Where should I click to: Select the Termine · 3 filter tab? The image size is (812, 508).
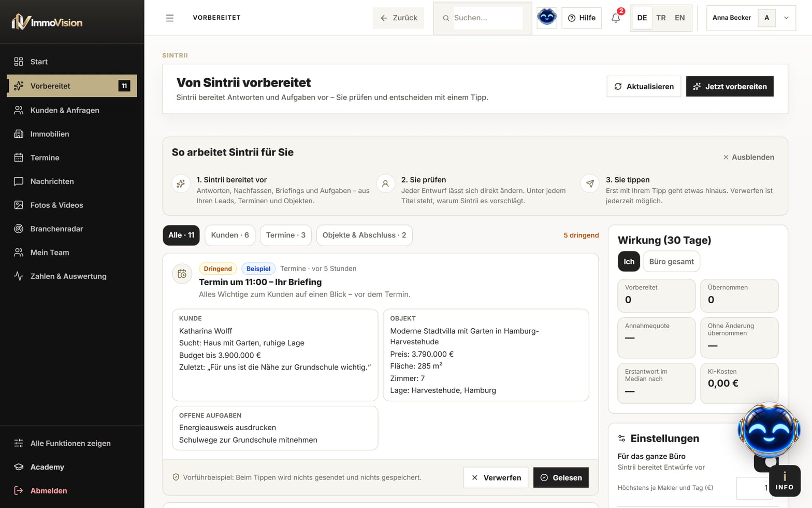[x=286, y=235]
